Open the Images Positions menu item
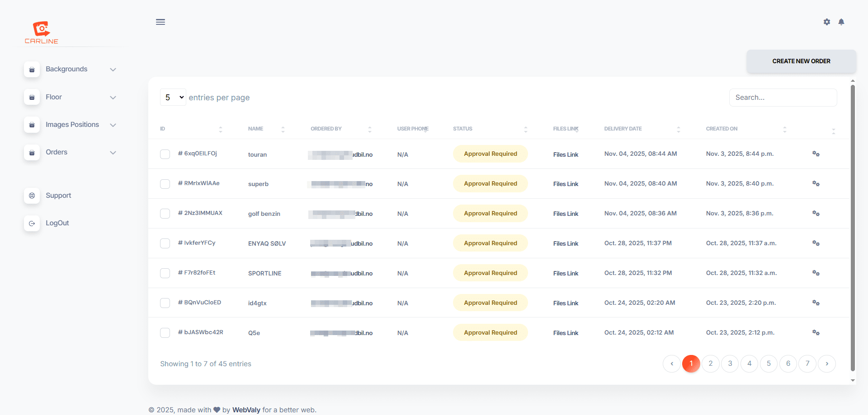The width and height of the screenshot is (868, 415). coord(72,125)
